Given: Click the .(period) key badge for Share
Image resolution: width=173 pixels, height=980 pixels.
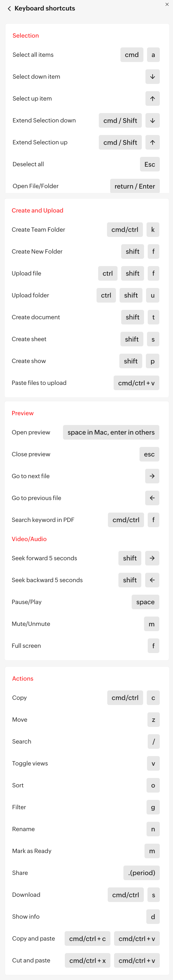Looking at the screenshot, I should click(142, 873).
